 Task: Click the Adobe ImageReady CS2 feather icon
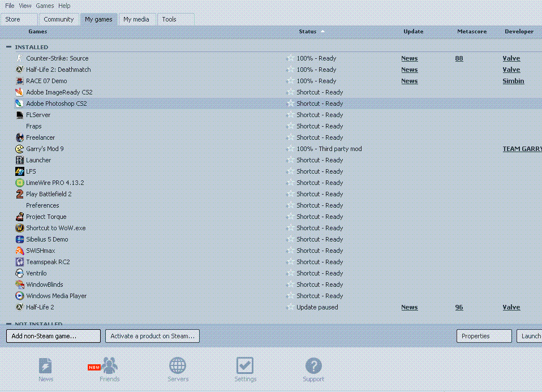pyautogui.click(x=20, y=92)
